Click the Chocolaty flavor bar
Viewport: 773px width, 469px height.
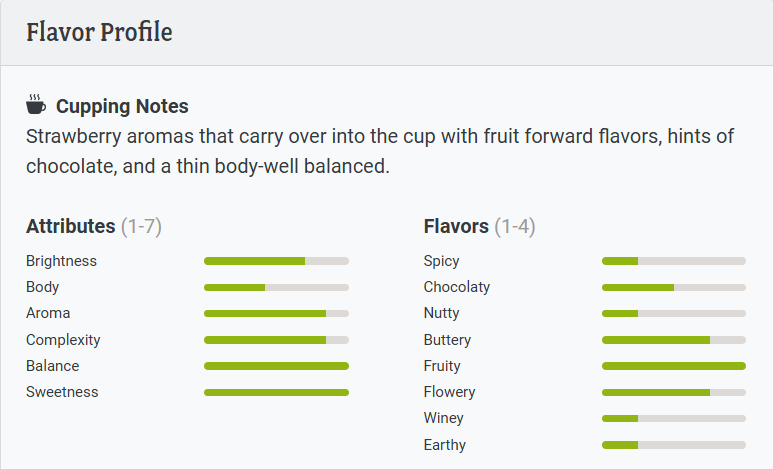click(673, 287)
